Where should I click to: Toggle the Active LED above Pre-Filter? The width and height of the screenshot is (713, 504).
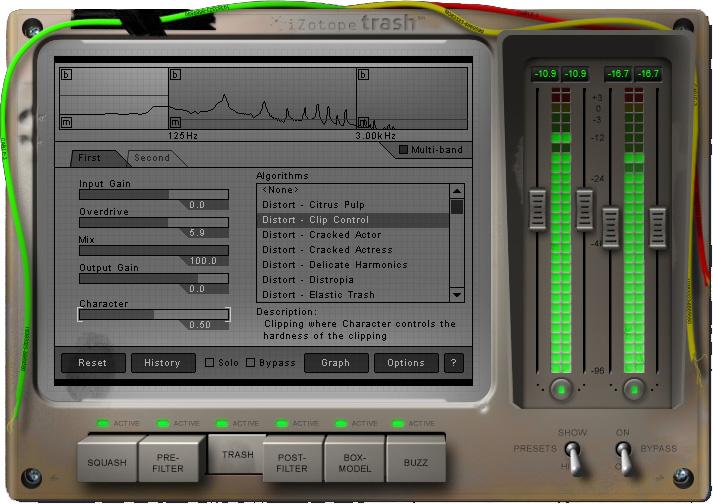tap(162, 423)
